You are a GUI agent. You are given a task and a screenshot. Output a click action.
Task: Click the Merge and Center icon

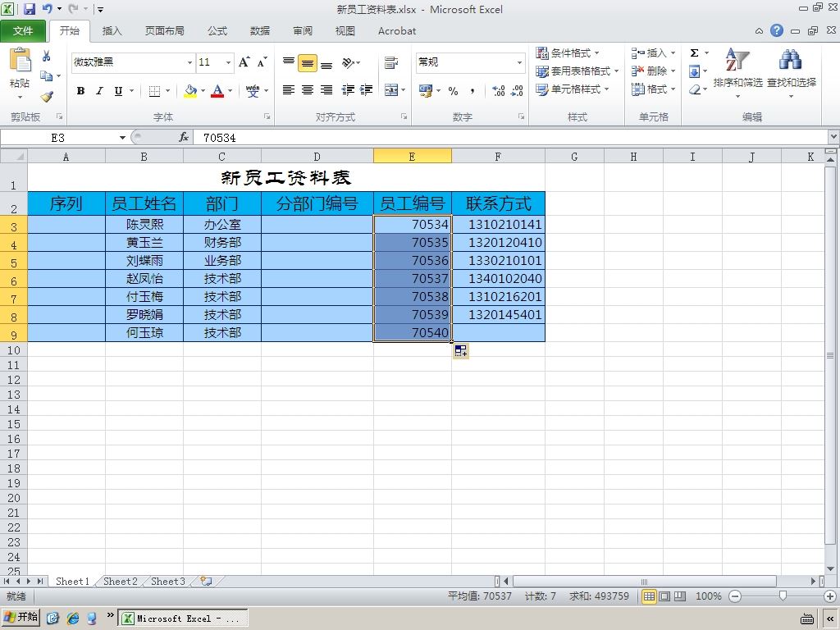391,90
